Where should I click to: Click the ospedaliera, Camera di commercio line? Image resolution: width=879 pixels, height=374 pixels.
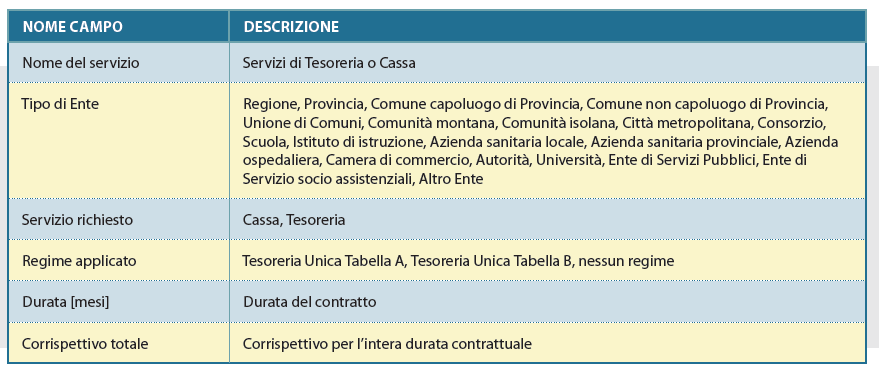coord(524,160)
